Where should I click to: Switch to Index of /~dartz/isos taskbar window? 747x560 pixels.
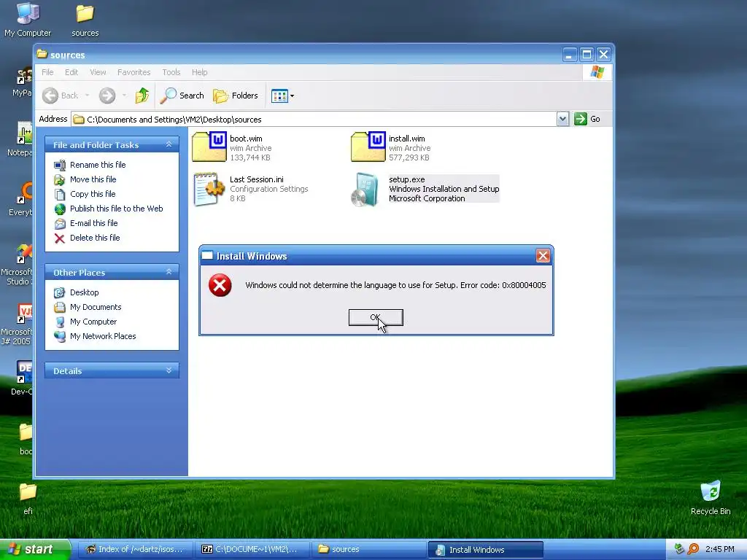135,550
